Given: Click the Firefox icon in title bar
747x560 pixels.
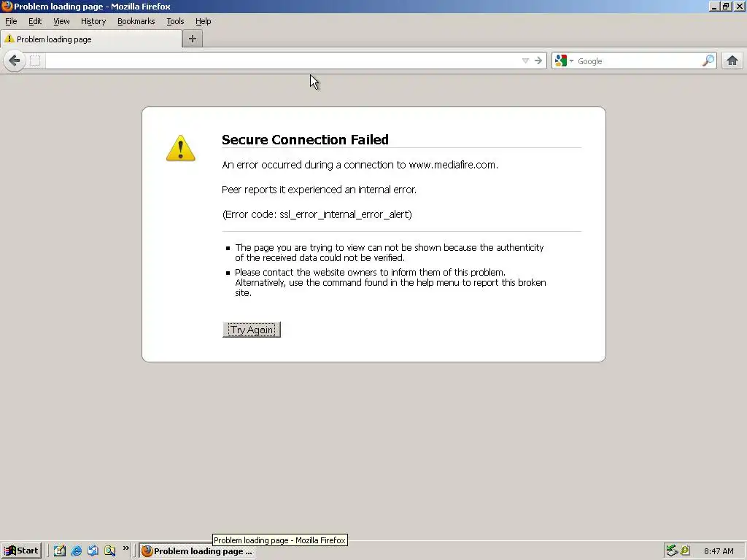Looking at the screenshot, I should point(7,6).
